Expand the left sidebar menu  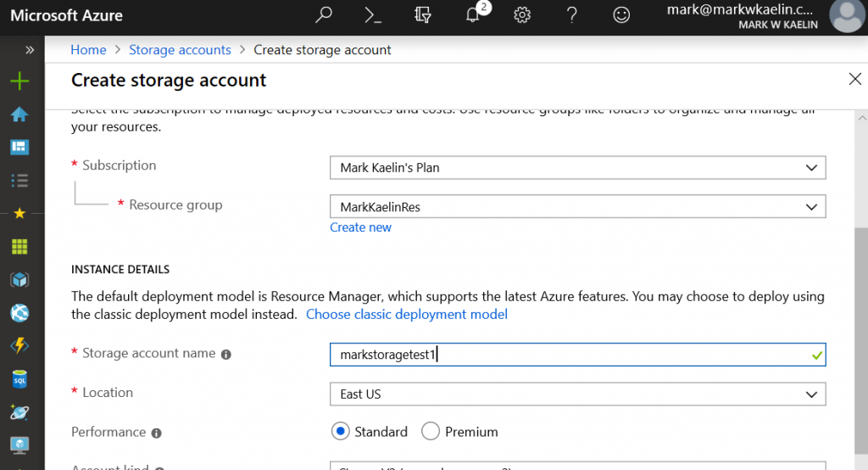click(x=30, y=50)
